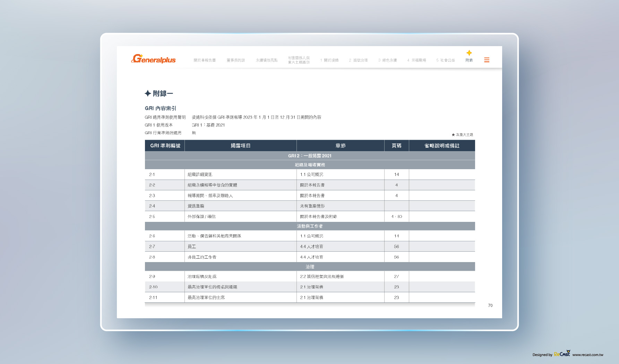
Task: Open chapter 5 社會公益
Action: (446, 60)
